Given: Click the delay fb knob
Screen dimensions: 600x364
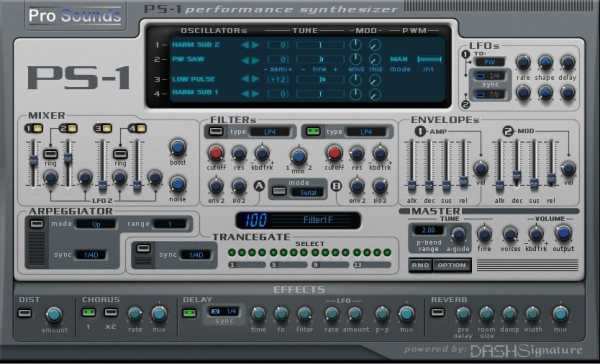Looking at the screenshot, I should tap(281, 314).
